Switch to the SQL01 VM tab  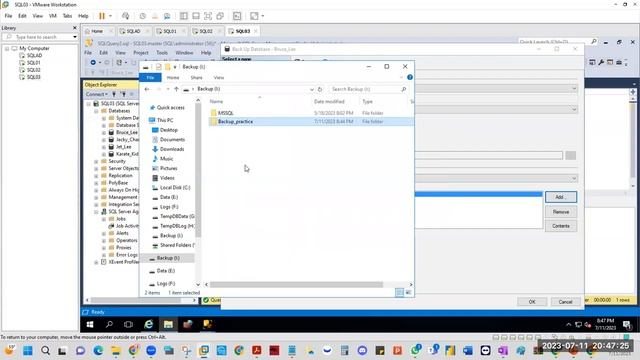(170, 31)
